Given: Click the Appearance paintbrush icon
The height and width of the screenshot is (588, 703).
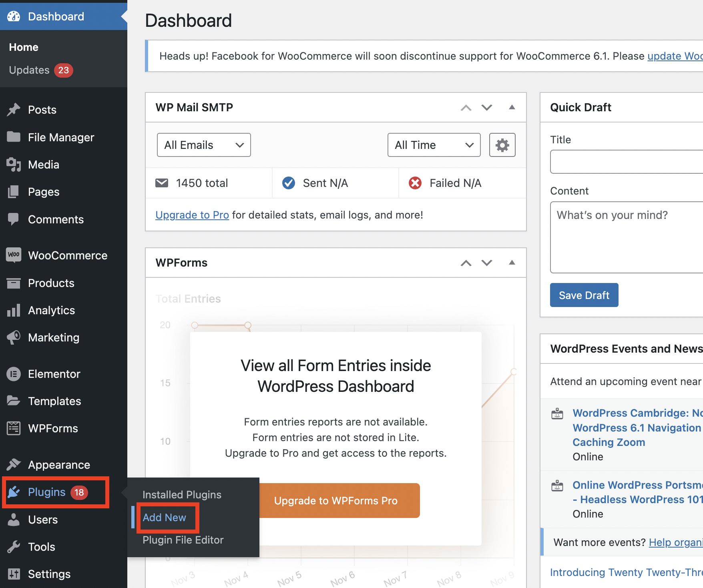Looking at the screenshot, I should coord(14,464).
